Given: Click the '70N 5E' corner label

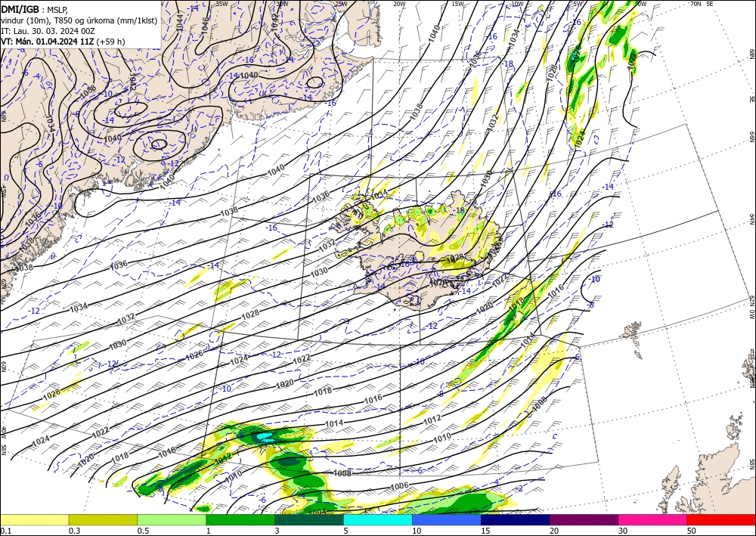Looking at the screenshot, I should 702,4.
